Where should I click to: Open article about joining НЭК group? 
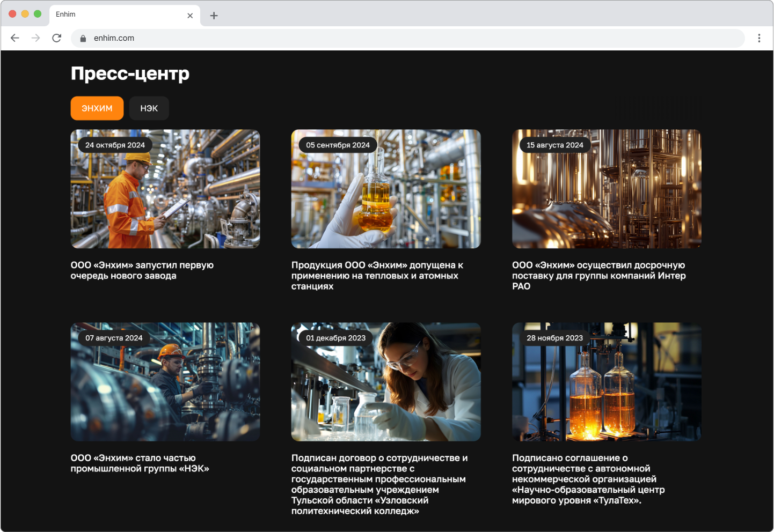pyautogui.click(x=140, y=463)
